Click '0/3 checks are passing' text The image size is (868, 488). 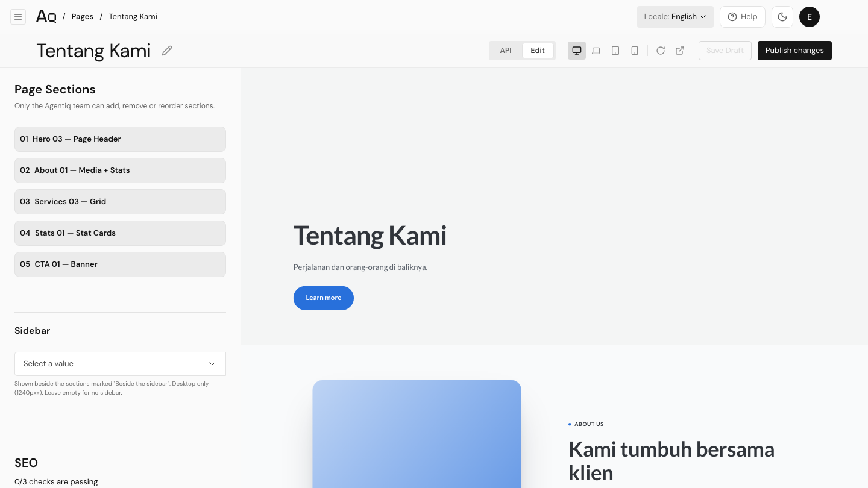(x=56, y=481)
